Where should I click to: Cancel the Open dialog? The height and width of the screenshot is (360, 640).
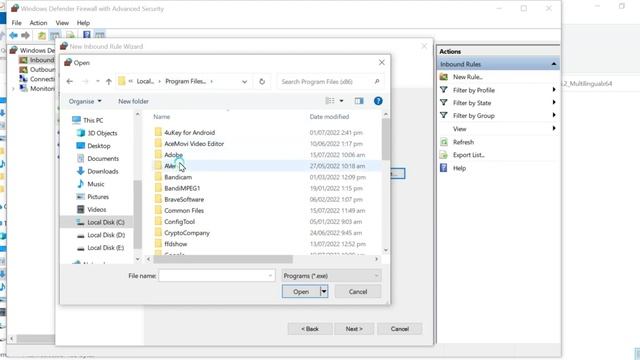[x=358, y=291]
